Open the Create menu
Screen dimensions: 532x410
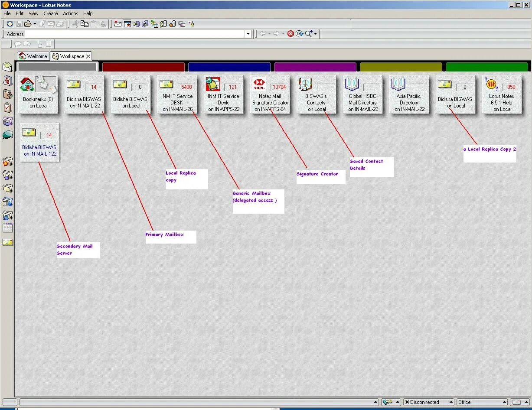(50, 13)
